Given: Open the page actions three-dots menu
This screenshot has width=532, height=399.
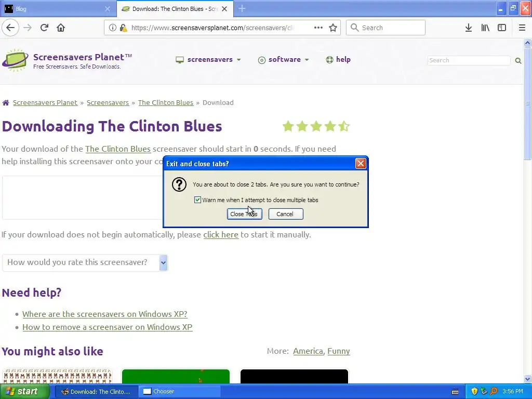Looking at the screenshot, I should (x=318, y=28).
